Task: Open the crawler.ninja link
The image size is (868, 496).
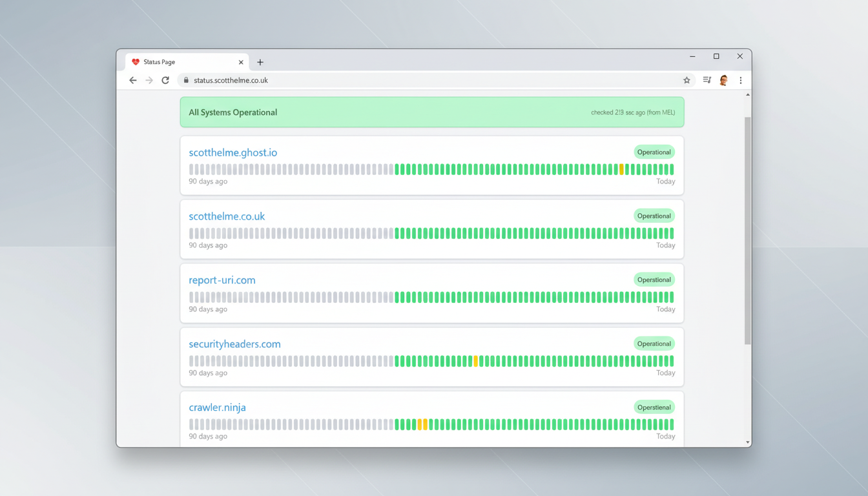Action: (x=217, y=408)
